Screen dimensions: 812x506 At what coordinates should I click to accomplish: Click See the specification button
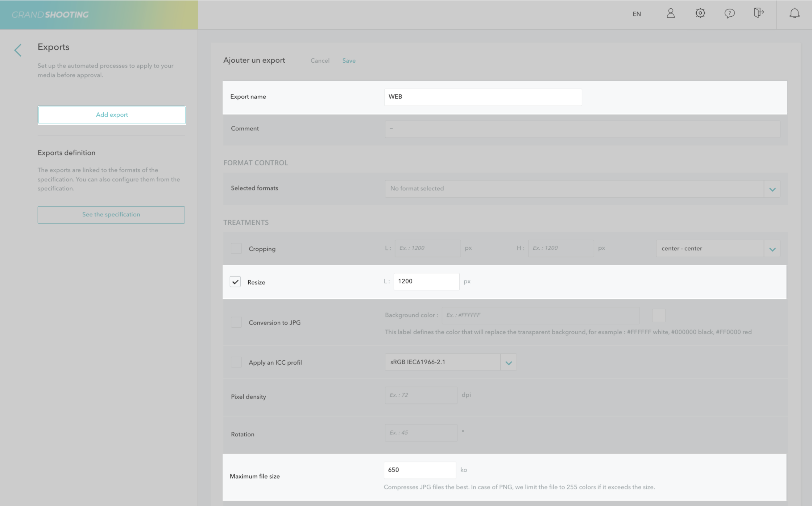[111, 215]
